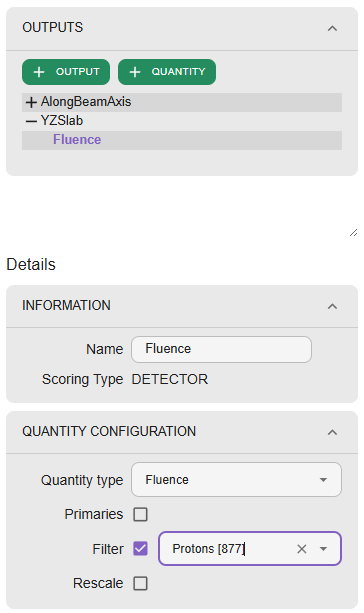
Task: Click the plus icon on QUANTITY button
Action: tap(135, 72)
